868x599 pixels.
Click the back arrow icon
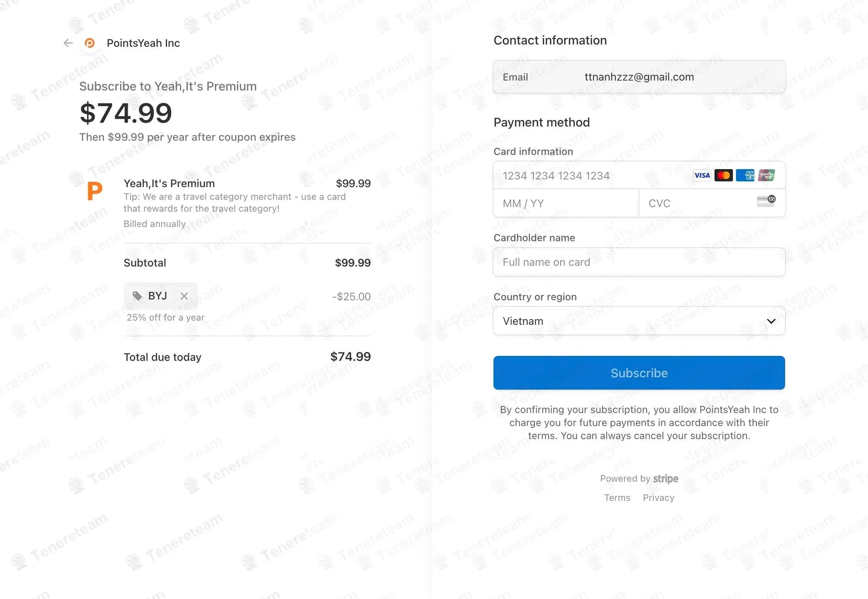click(68, 43)
